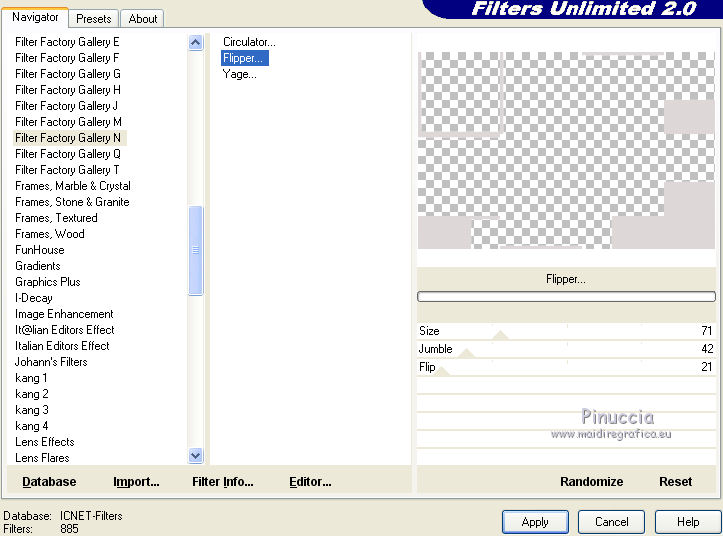
Task: Select the FunHouse category
Action: (x=40, y=250)
